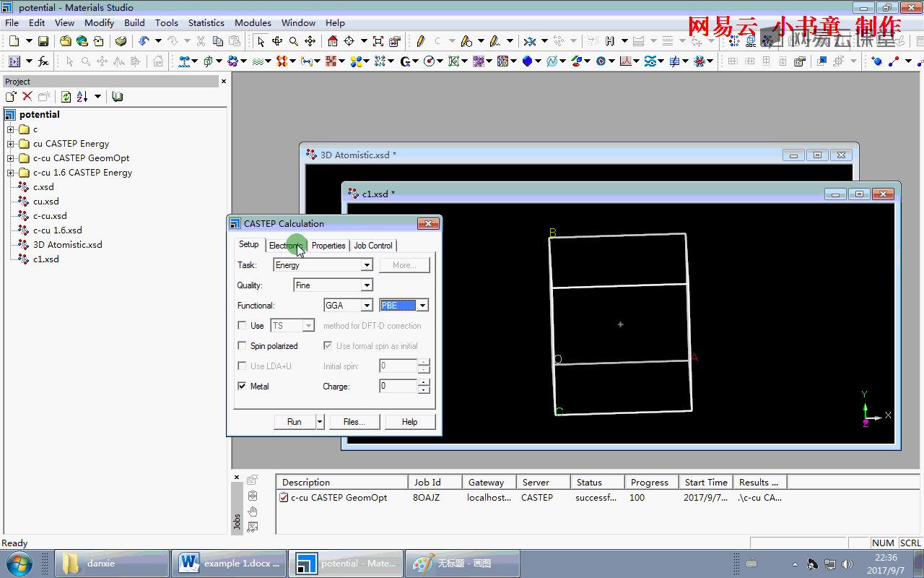The width and height of the screenshot is (924, 578).
Task: Expand the c-cu 1.6 CASTEP Energy folder
Action: (11, 173)
